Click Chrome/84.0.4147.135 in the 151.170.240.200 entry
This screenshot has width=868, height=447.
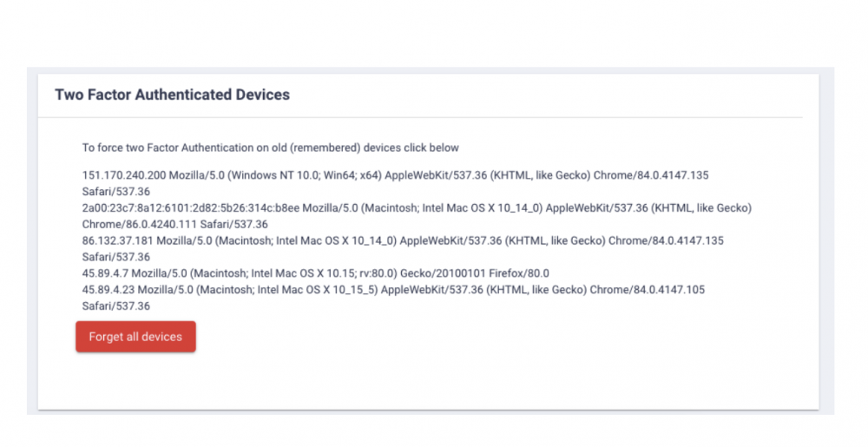pos(650,175)
